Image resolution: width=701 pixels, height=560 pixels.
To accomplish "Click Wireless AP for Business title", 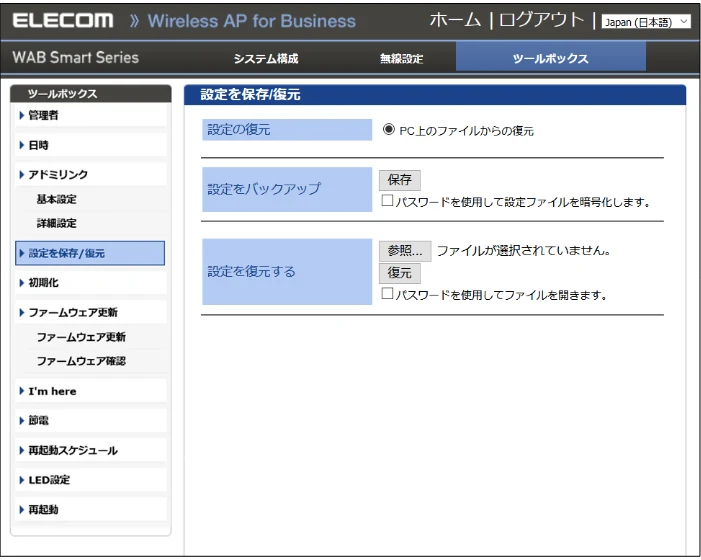I will tap(252, 21).
